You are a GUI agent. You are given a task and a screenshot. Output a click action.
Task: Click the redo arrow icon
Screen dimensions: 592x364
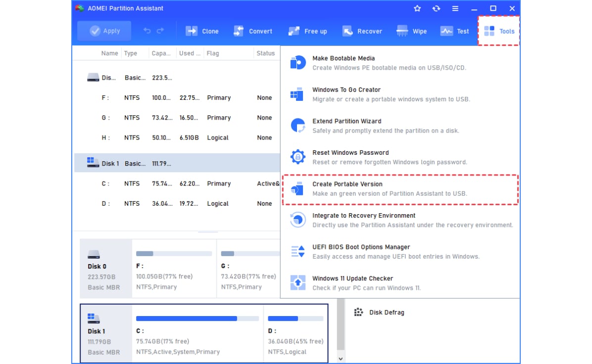pyautogui.click(x=160, y=31)
